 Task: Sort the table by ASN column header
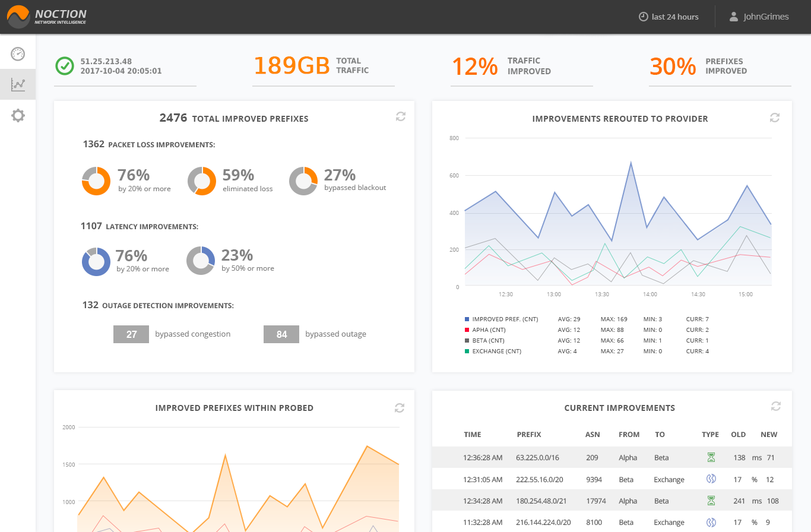coord(593,435)
